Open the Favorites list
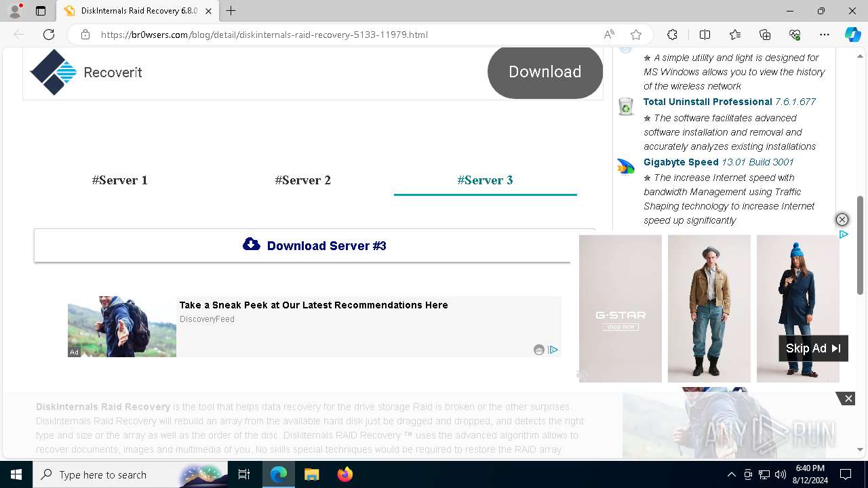868x488 pixels. pos(735,35)
